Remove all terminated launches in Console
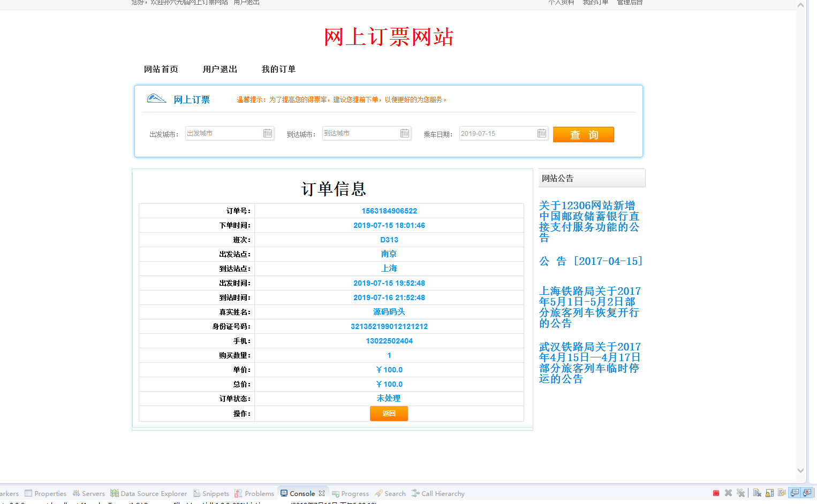The width and height of the screenshot is (817, 504). (741, 493)
